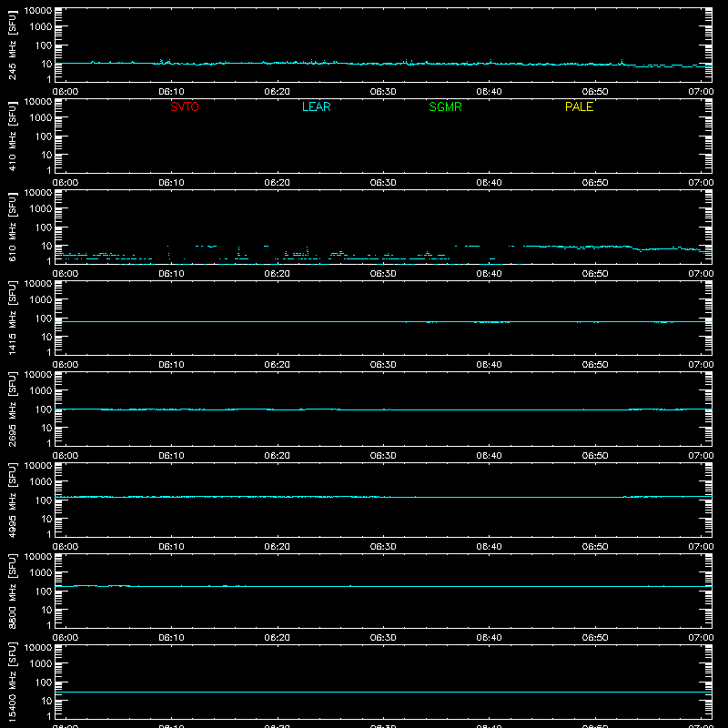
Task: Click the 10 y-tick of 1415 MHz plot
Action: (46, 337)
